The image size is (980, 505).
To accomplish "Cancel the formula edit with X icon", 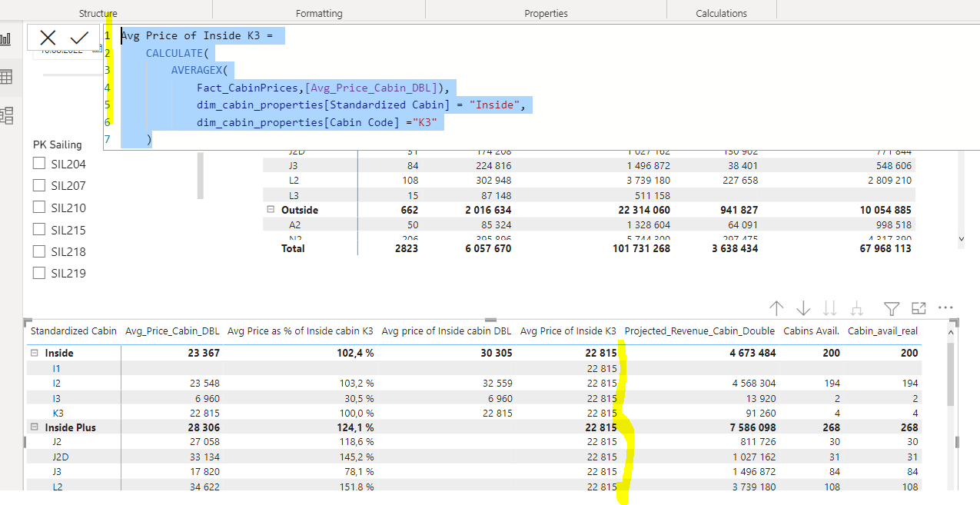I will pyautogui.click(x=48, y=38).
